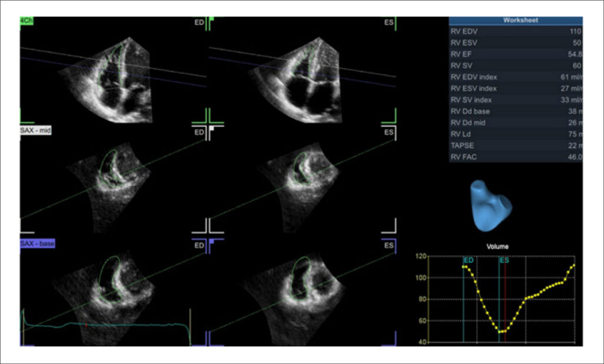
Task: Click the ES label of the SAX - mid view
Action: [x=389, y=133]
